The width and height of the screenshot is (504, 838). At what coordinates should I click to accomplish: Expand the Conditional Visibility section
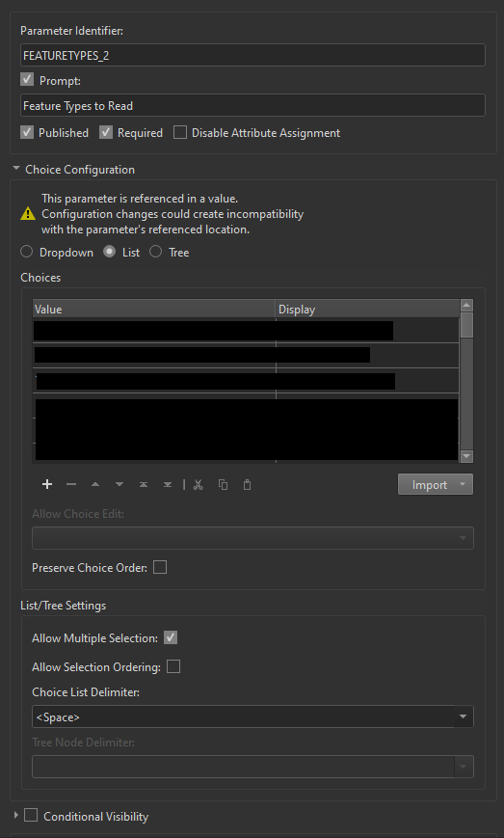click(x=15, y=816)
